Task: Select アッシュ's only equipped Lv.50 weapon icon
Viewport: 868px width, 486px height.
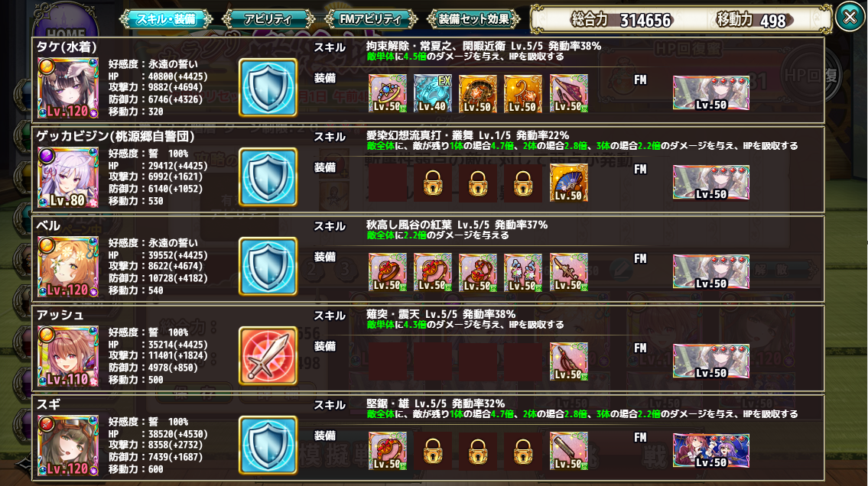Action: pos(568,361)
